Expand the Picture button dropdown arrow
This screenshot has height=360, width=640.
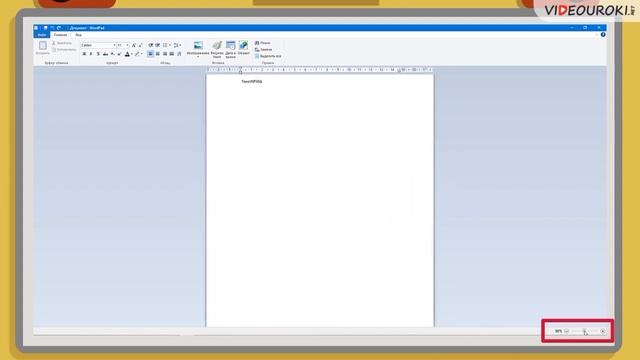(x=198, y=57)
